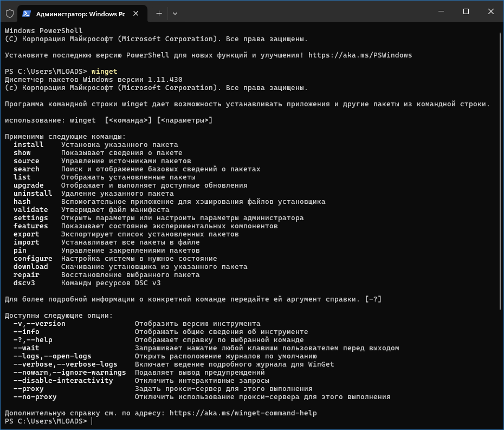Click the PowerShell icon on the tab
Screen dimensions: 504x430
27,13
